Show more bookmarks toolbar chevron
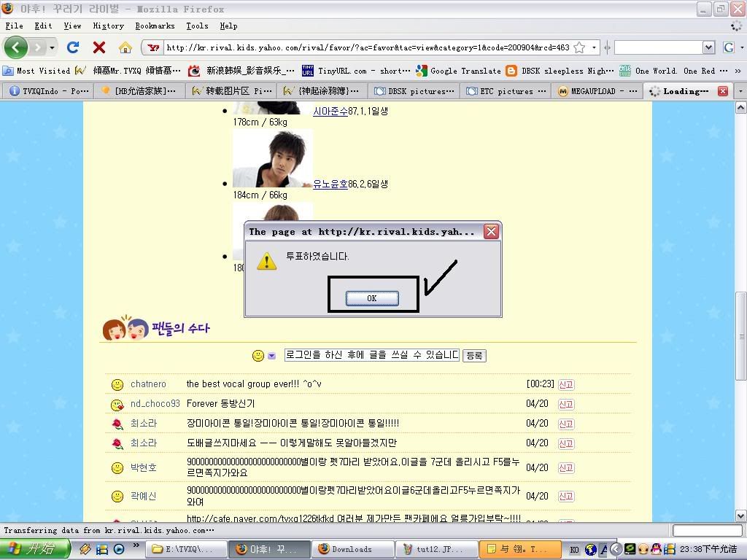Viewport: 747px width, 560px height. pos(738,71)
